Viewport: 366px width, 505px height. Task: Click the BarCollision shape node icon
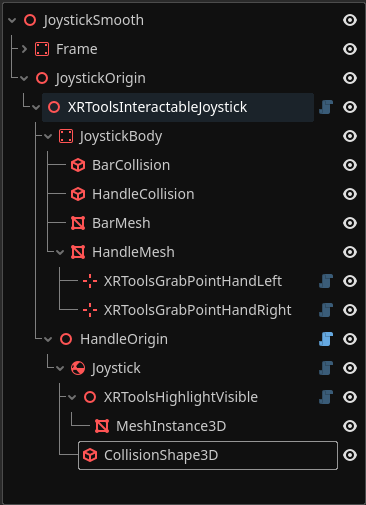(78, 165)
